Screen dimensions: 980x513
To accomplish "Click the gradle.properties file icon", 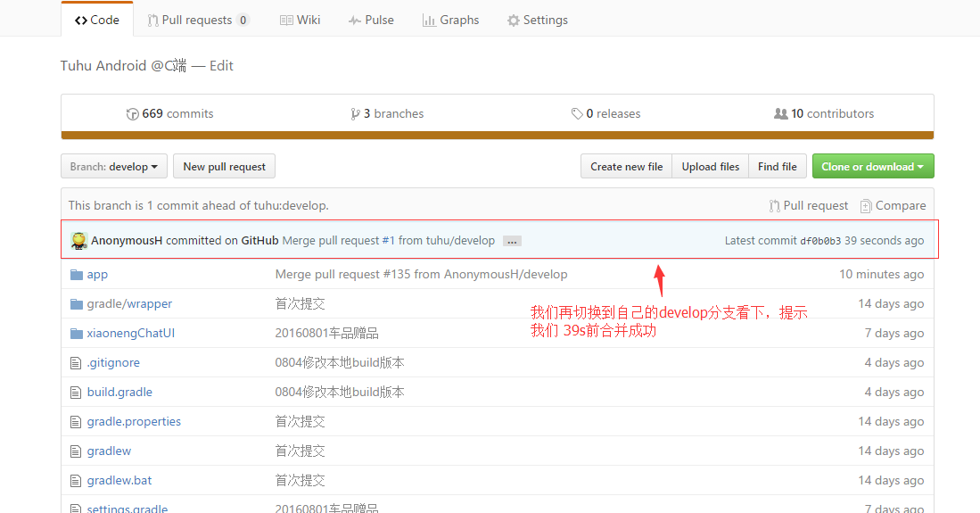I will pyautogui.click(x=76, y=422).
